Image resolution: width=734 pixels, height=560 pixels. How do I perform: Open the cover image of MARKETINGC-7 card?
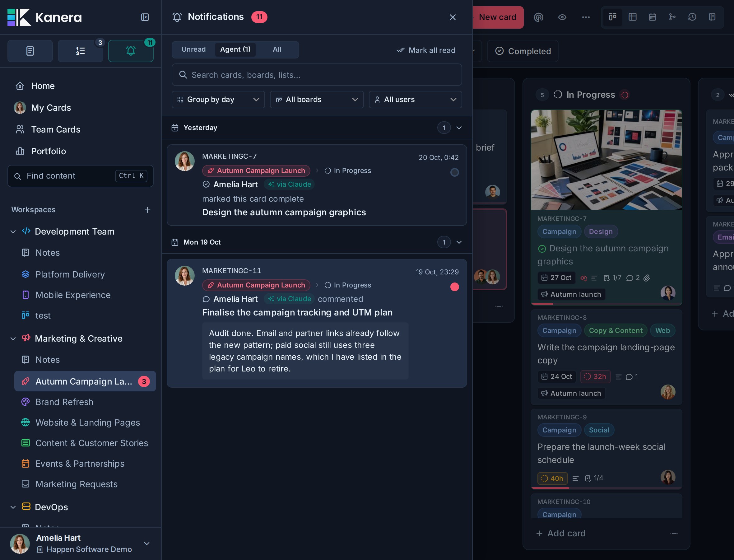click(x=606, y=160)
